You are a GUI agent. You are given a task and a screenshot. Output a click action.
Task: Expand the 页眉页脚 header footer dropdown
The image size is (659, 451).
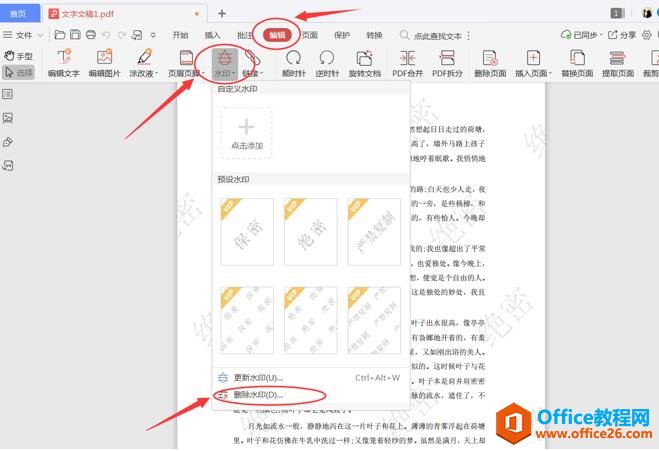tap(186, 73)
